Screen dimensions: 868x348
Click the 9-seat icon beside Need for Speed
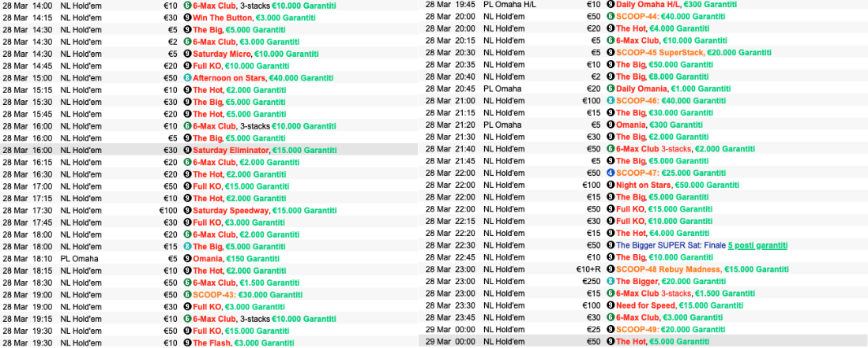(611, 305)
